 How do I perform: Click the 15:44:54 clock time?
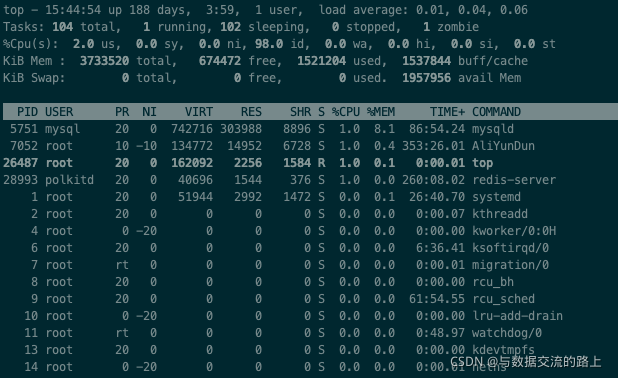click(73, 10)
